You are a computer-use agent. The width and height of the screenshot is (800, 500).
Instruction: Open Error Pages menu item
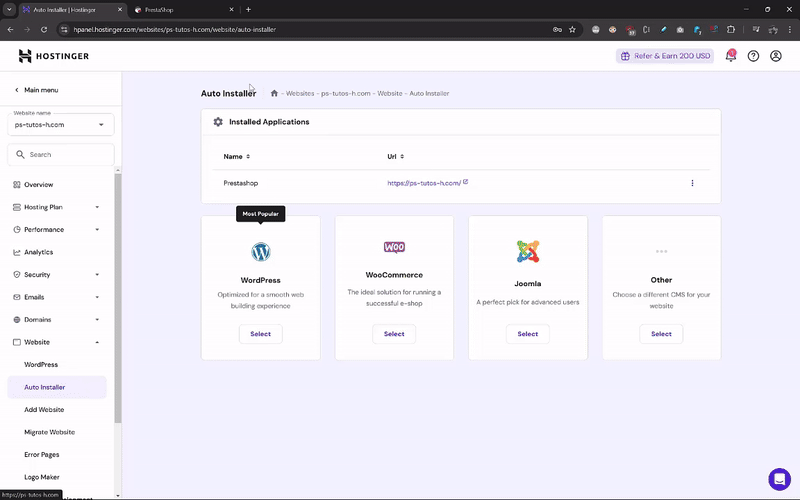42,455
